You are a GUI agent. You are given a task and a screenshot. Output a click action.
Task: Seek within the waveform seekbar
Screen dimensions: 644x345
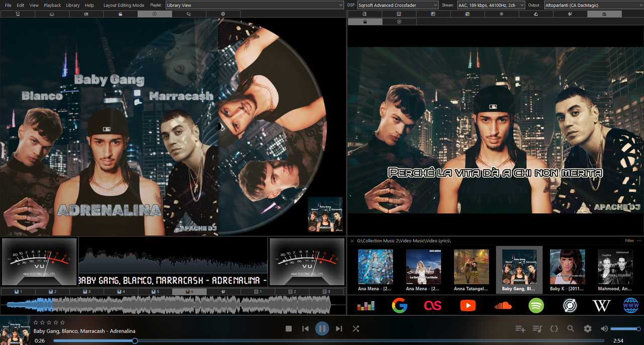click(x=173, y=305)
